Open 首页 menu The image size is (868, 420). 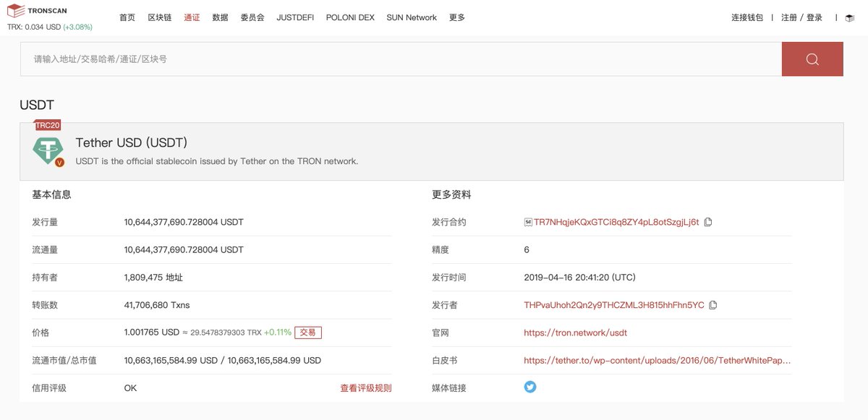(x=127, y=17)
